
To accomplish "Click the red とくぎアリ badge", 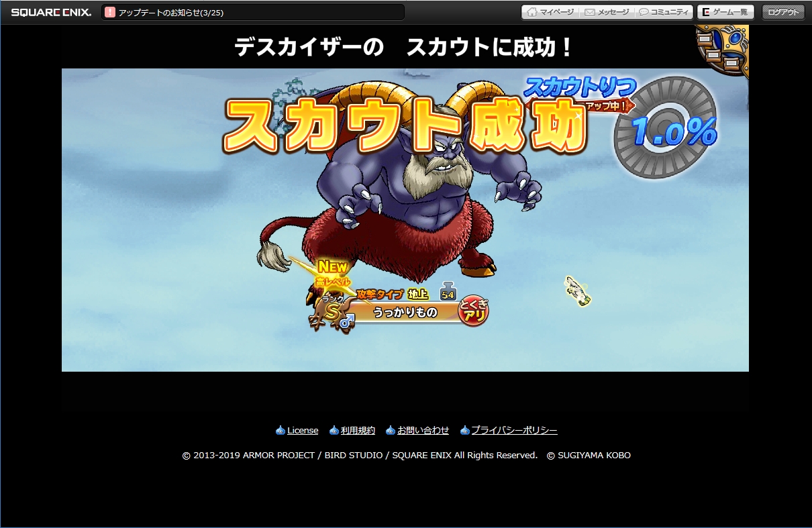I will point(473,312).
